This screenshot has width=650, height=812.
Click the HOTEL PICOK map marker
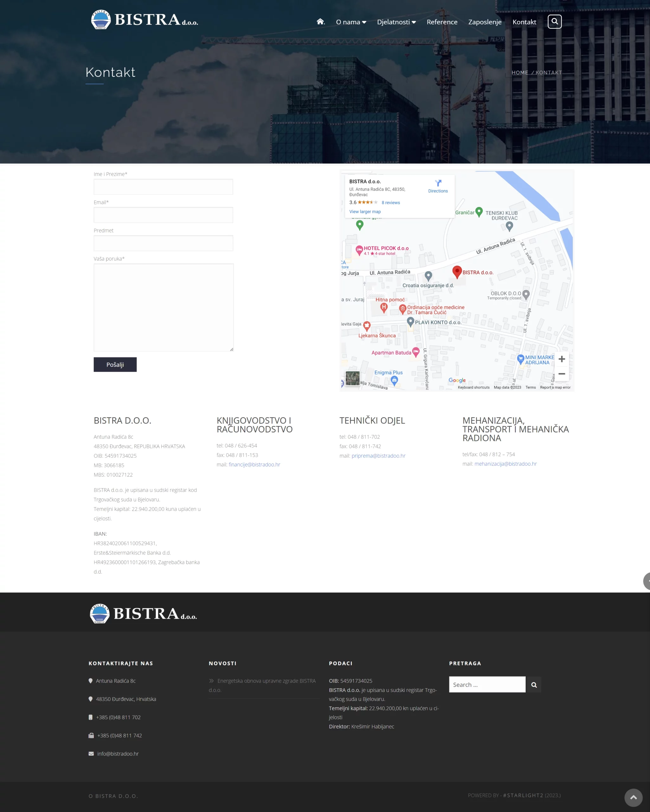click(x=359, y=249)
